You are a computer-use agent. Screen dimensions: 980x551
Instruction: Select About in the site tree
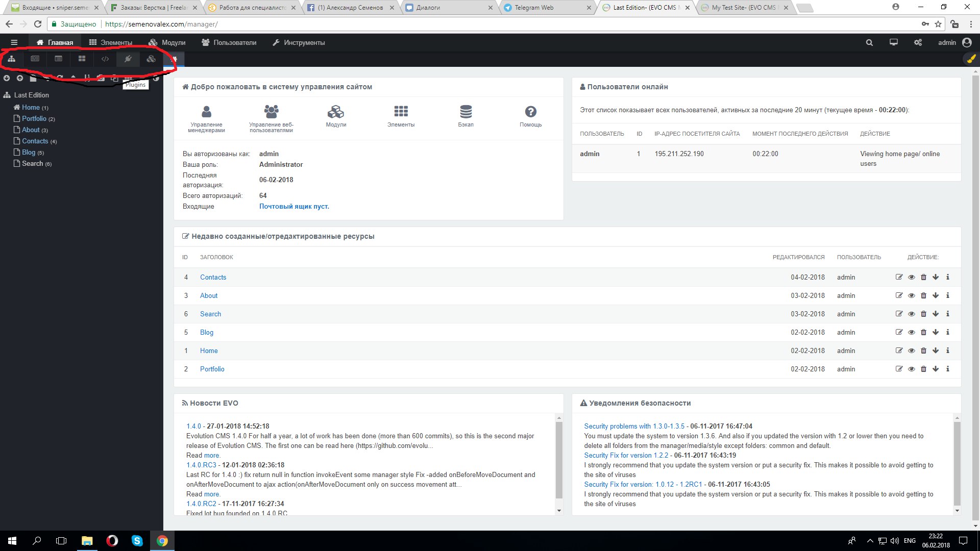coord(31,130)
